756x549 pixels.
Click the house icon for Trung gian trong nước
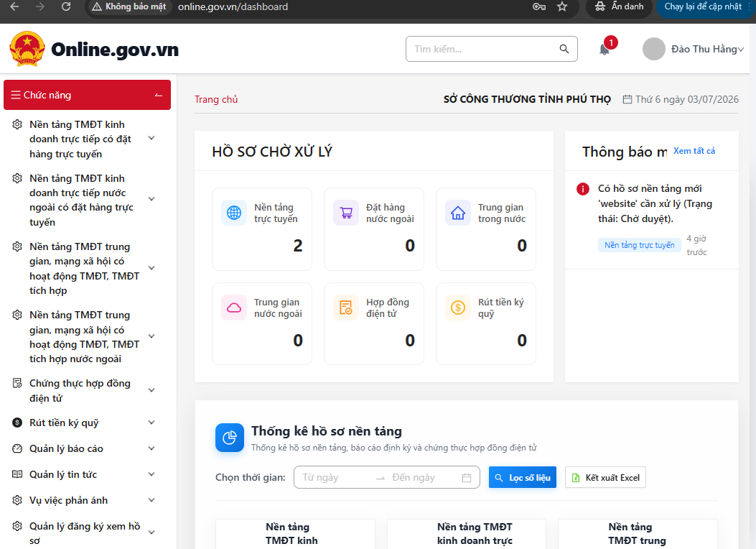click(457, 213)
